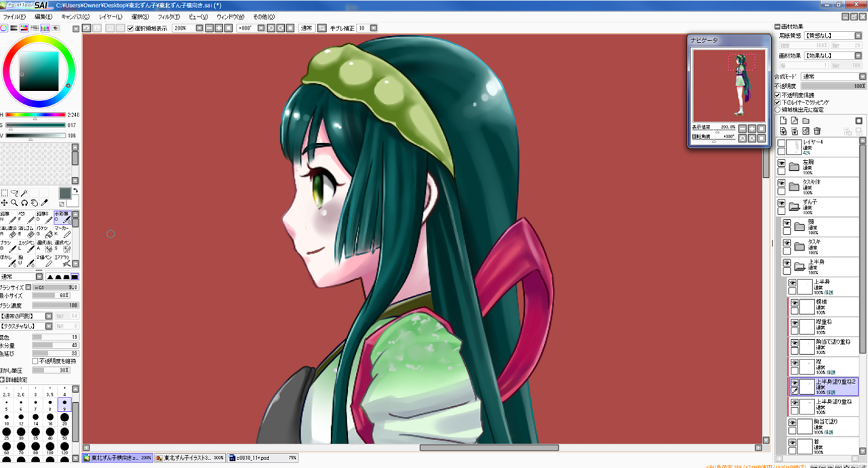The width and height of the screenshot is (868, 468).
Task: Create a new layer folder
Action: 806,120
